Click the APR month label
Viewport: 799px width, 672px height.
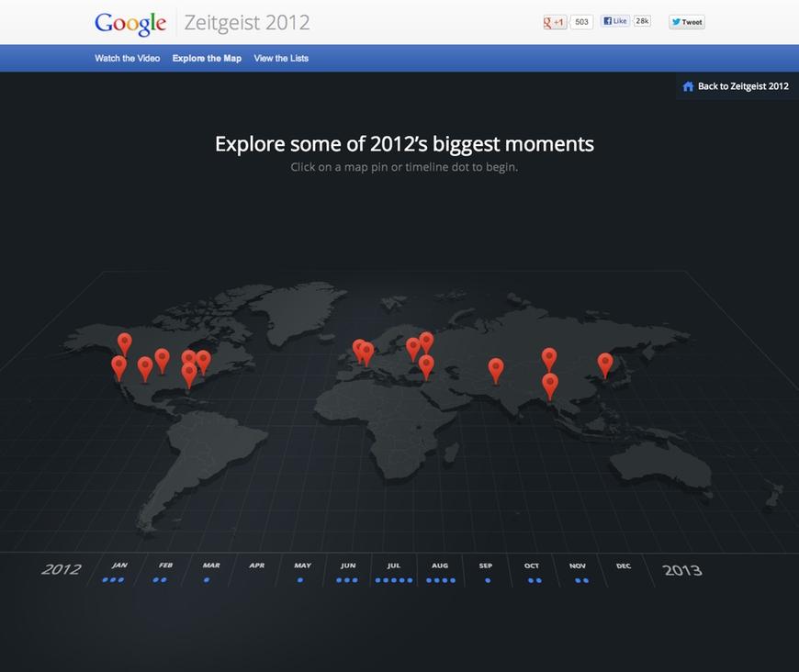(x=257, y=566)
